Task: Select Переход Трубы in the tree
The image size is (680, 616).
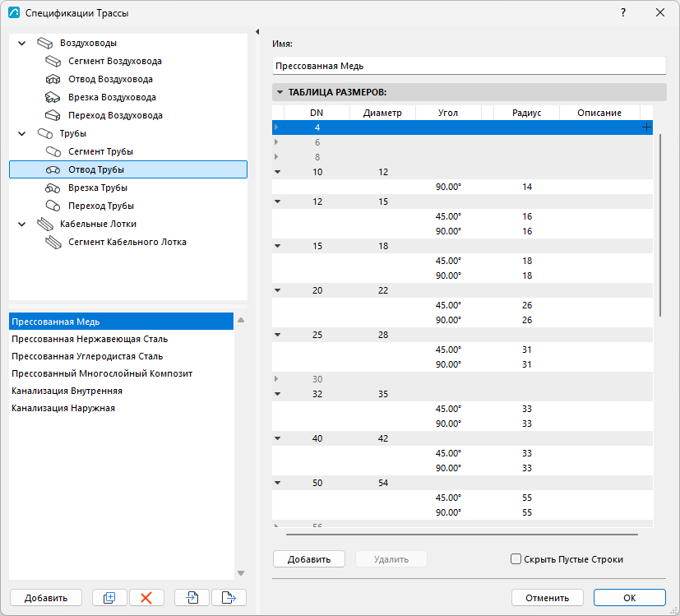Action: (x=101, y=206)
